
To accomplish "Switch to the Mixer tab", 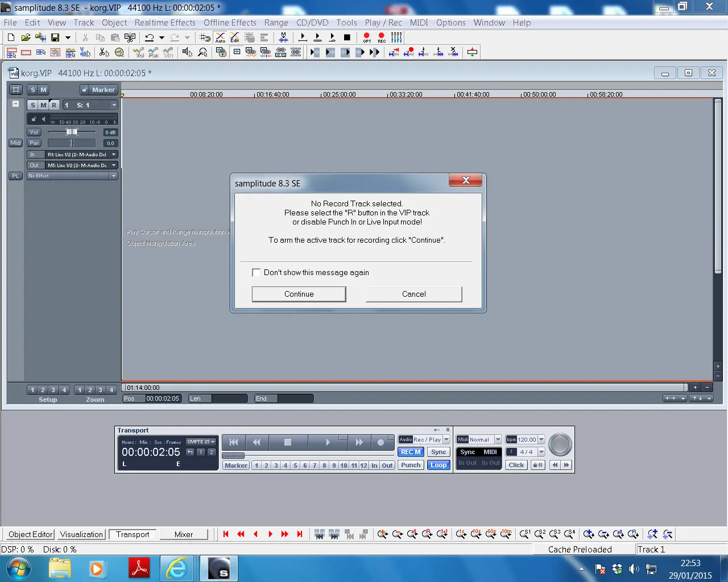I will [184, 534].
